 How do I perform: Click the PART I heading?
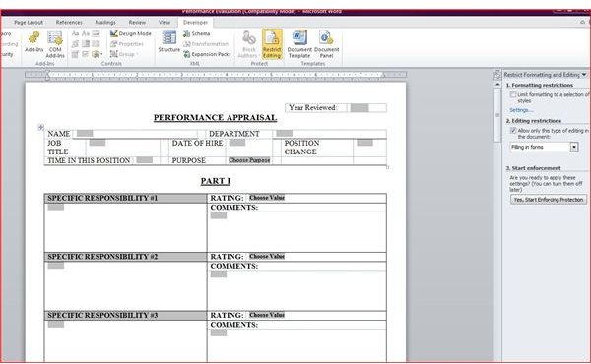coord(215,181)
